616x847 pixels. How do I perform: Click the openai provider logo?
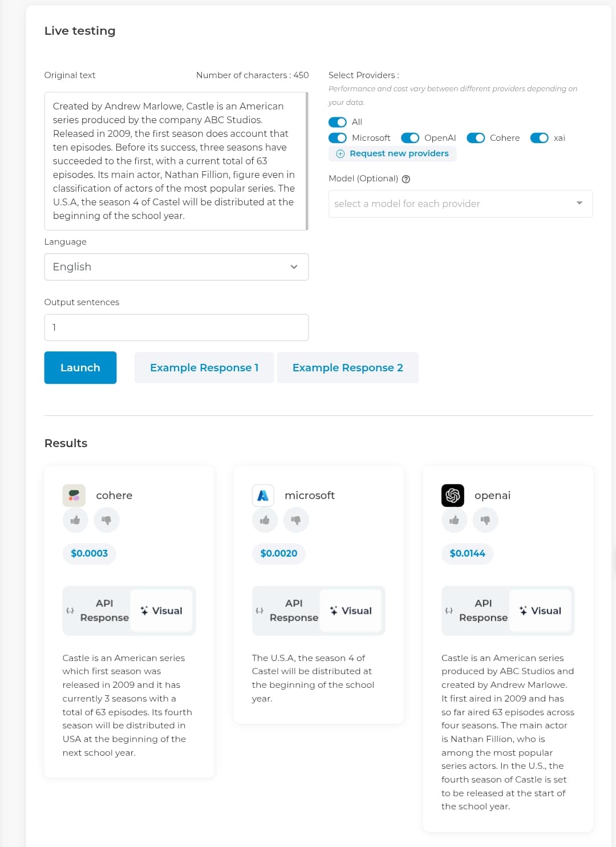pyautogui.click(x=453, y=495)
